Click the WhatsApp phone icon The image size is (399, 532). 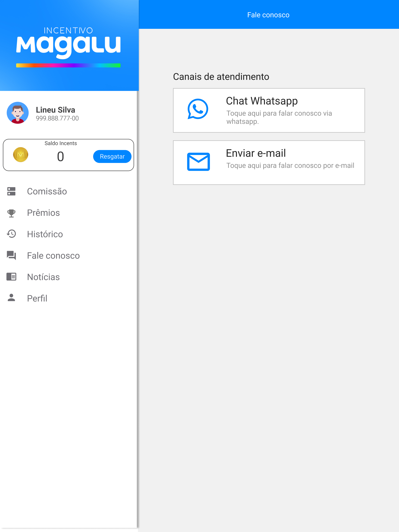tap(198, 109)
